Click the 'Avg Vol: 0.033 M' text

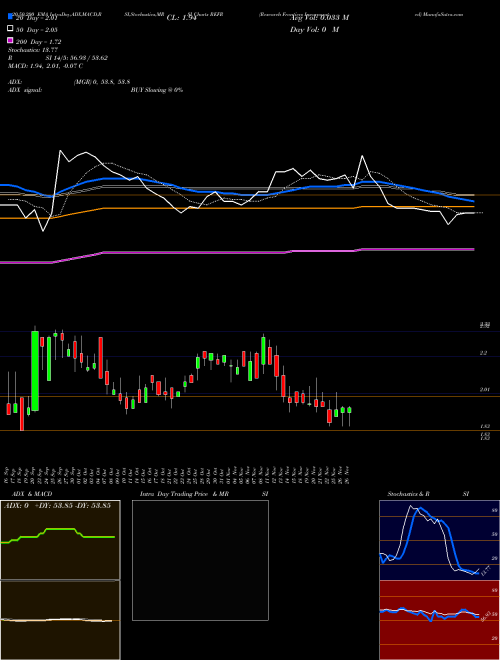pyautogui.click(x=319, y=18)
